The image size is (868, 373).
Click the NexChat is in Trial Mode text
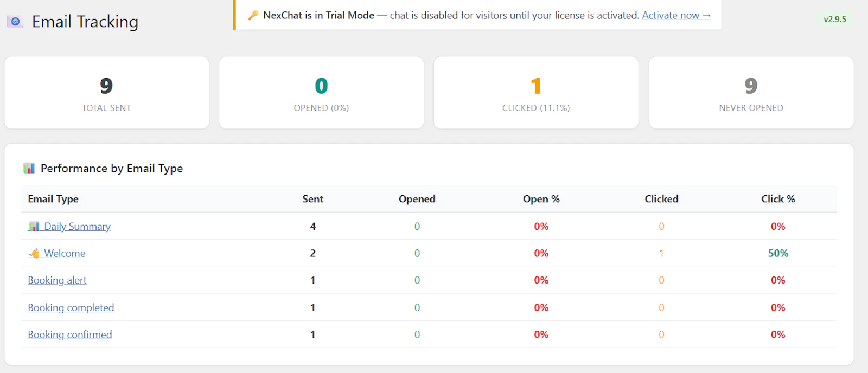tap(318, 15)
